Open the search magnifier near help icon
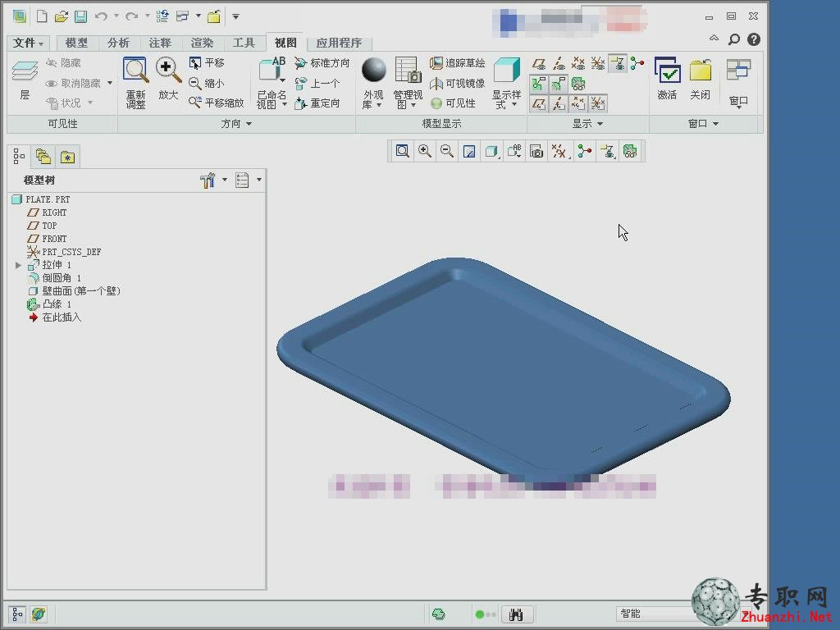Screen dimensions: 840x630 pyautogui.click(x=734, y=39)
